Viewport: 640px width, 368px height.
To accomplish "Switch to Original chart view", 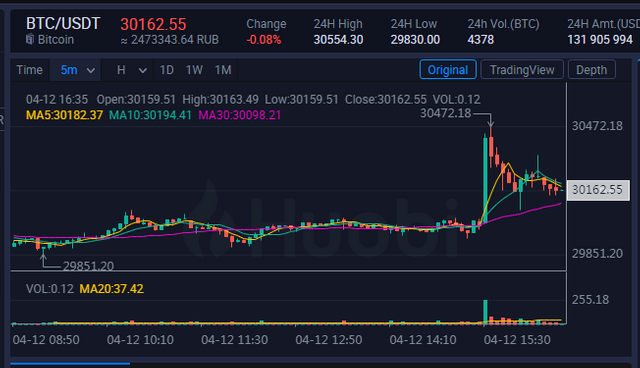I will click(x=448, y=70).
